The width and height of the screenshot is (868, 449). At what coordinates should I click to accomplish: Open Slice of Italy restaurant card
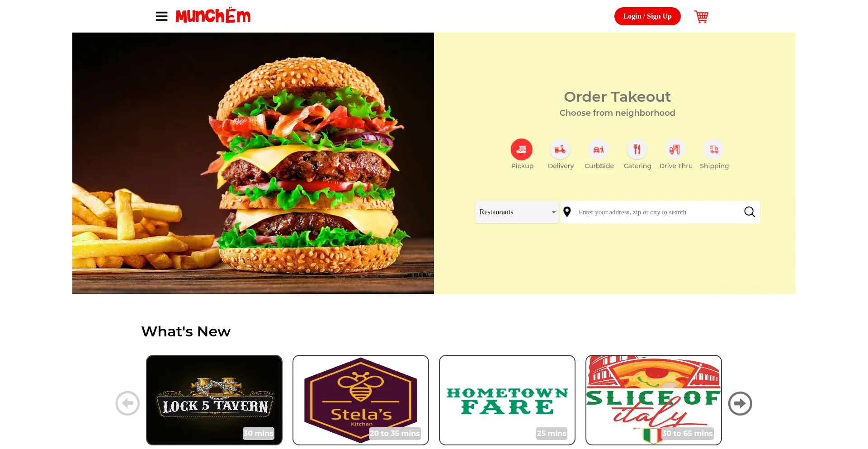[x=654, y=400]
